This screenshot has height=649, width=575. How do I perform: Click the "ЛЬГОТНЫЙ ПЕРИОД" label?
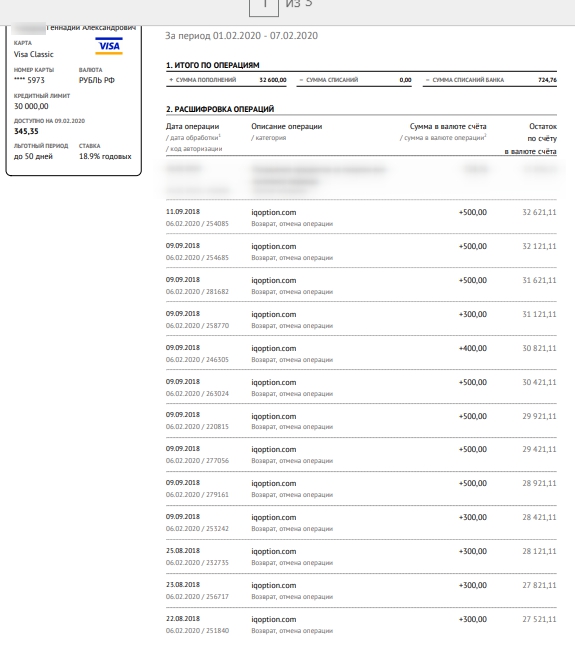point(41,146)
